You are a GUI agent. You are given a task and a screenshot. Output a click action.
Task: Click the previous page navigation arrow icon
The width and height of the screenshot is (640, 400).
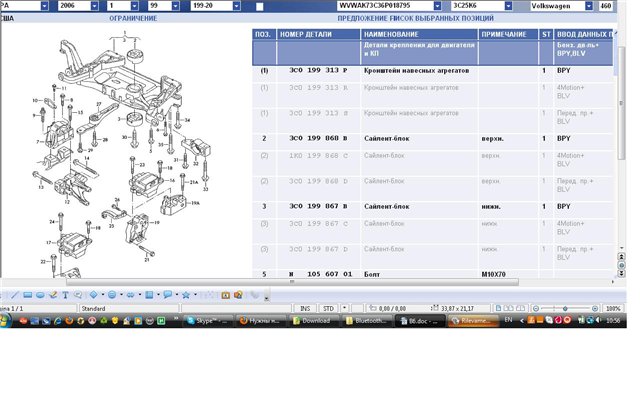(x=621, y=257)
